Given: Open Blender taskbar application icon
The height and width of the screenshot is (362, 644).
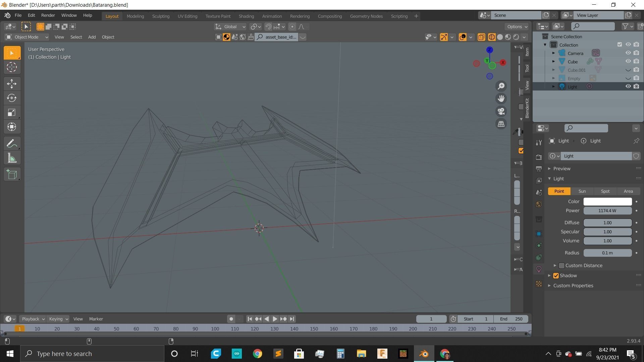Looking at the screenshot, I should click(x=424, y=354).
